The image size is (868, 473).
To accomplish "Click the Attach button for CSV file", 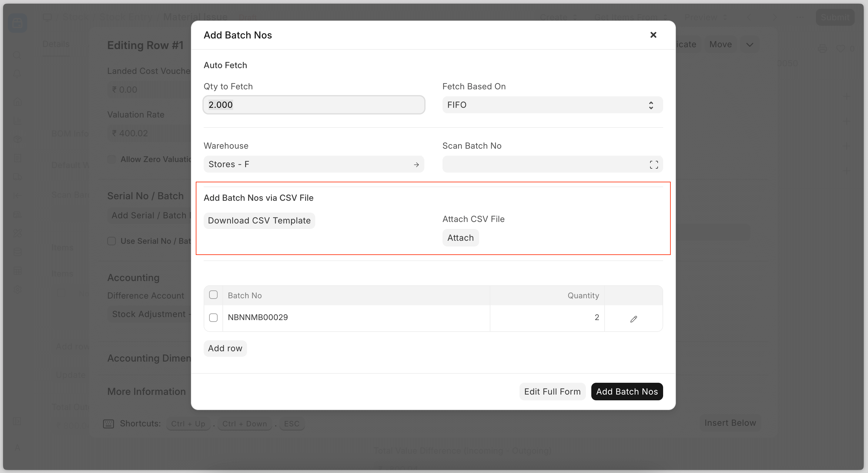I will point(460,238).
